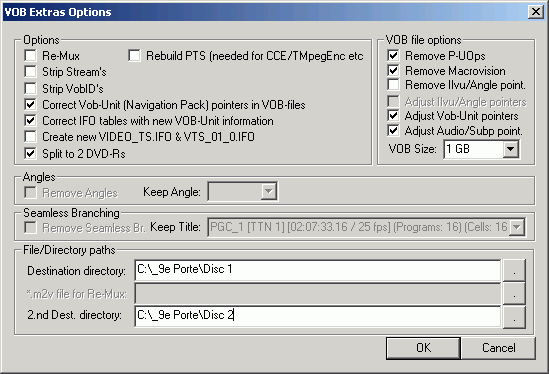
Task: Uncheck Split to 2 DVD-Rs
Action: pos(30,153)
